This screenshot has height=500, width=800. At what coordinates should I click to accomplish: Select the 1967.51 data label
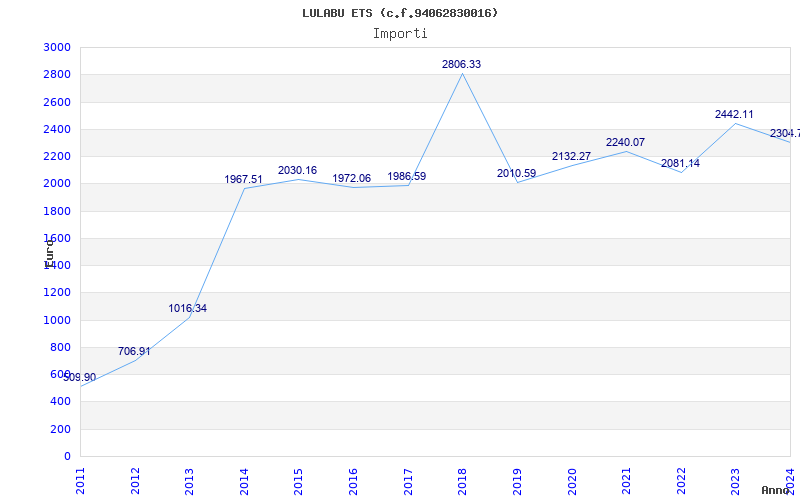243,180
